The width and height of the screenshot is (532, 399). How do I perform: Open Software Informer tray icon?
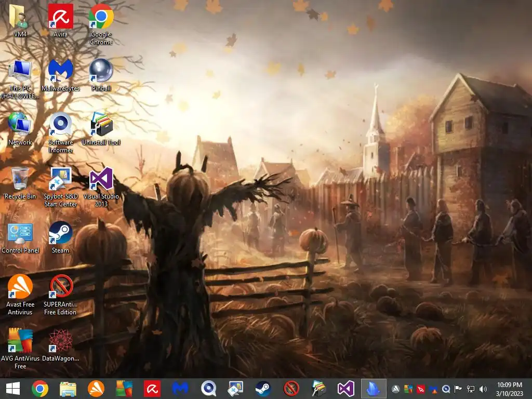[x=446, y=389]
